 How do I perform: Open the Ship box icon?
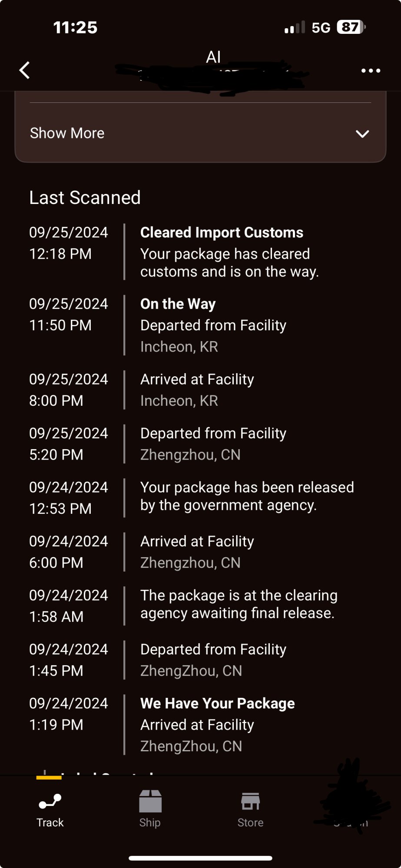[150, 801]
